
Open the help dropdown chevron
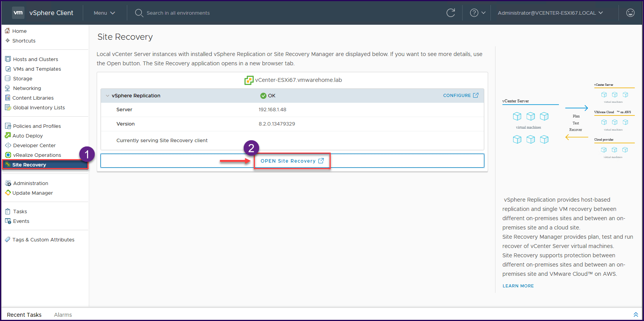[483, 13]
